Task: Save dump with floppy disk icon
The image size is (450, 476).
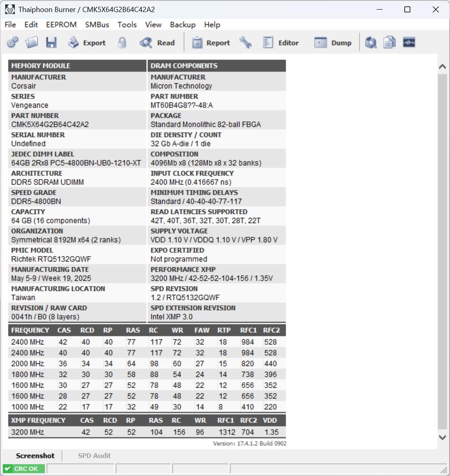Action: click(x=51, y=42)
